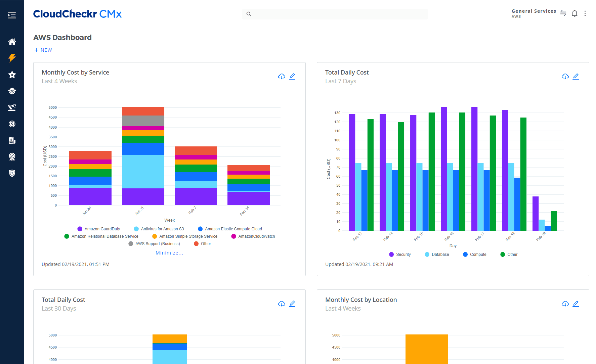Edit Total Daily Cost Last 7 Days widget
Screen dimensions: 596x364
coord(576,77)
